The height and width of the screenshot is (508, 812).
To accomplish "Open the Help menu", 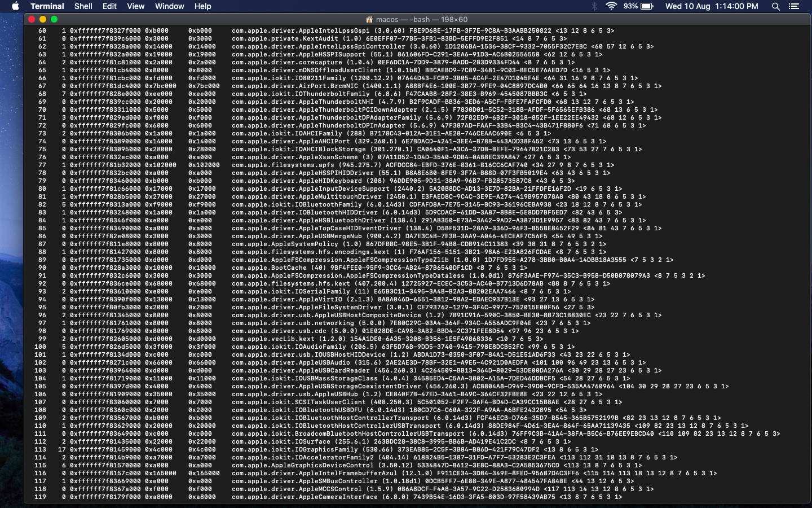I will click(x=203, y=6).
